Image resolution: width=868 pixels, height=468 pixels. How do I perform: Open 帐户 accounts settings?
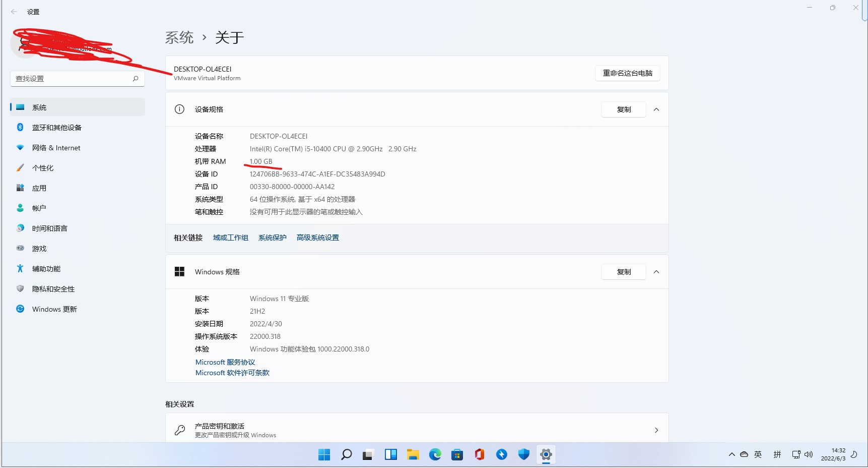coord(78,208)
